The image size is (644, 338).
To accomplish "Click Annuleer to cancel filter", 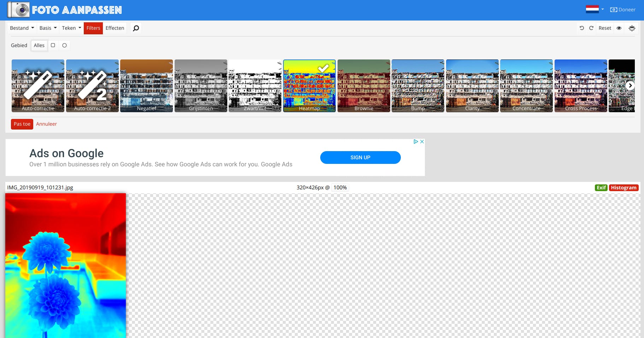I will (46, 124).
